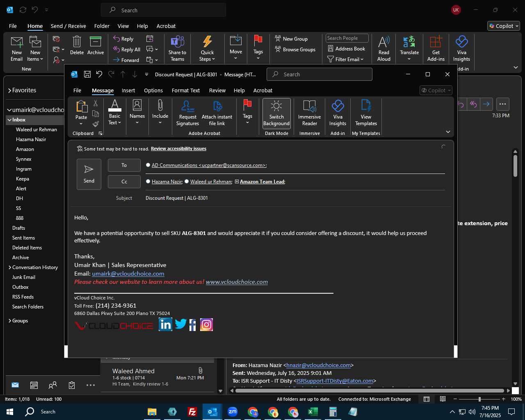Open Basic Text formatting group
The image size is (525, 420).
pyautogui.click(x=115, y=112)
